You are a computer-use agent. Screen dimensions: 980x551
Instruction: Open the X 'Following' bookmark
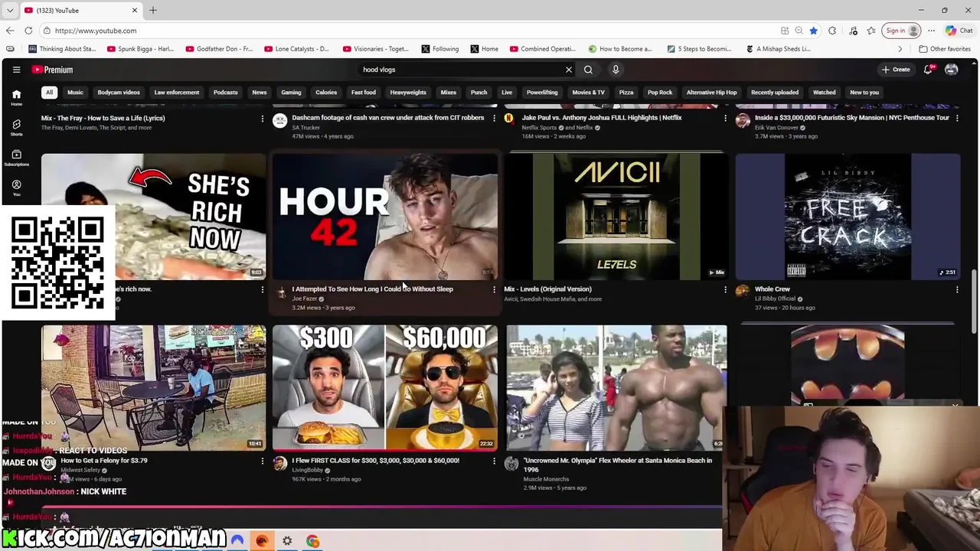pyautogui.click(x=439, y=49)
